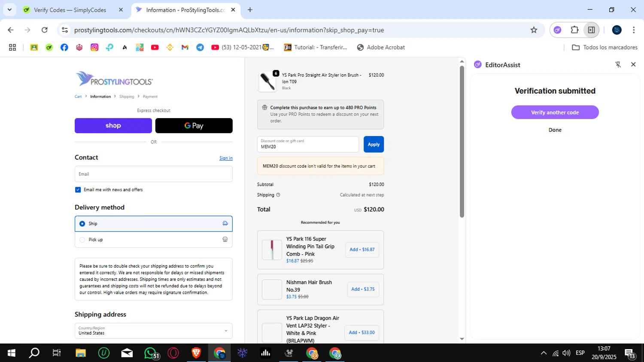Click the shipping info help icon
The height and width of the screenshot is (362, 644).
(278, 195)
